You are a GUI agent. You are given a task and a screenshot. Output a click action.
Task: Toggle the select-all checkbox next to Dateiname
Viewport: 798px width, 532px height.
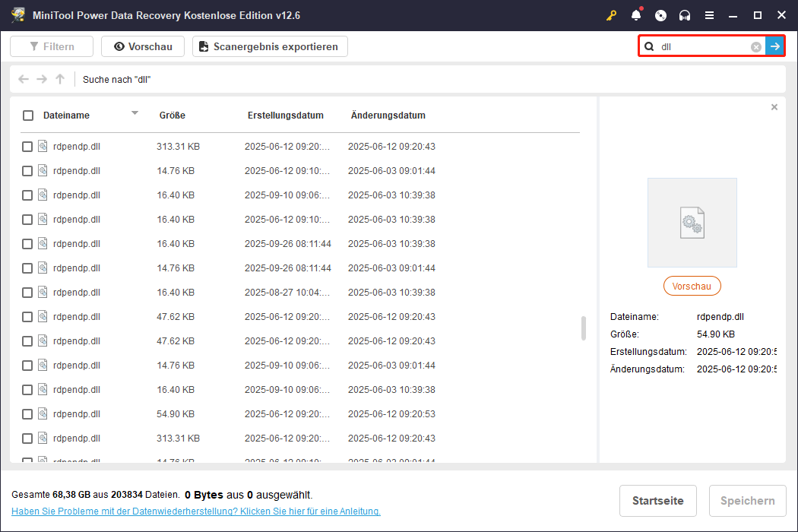(x=28, y=116)
